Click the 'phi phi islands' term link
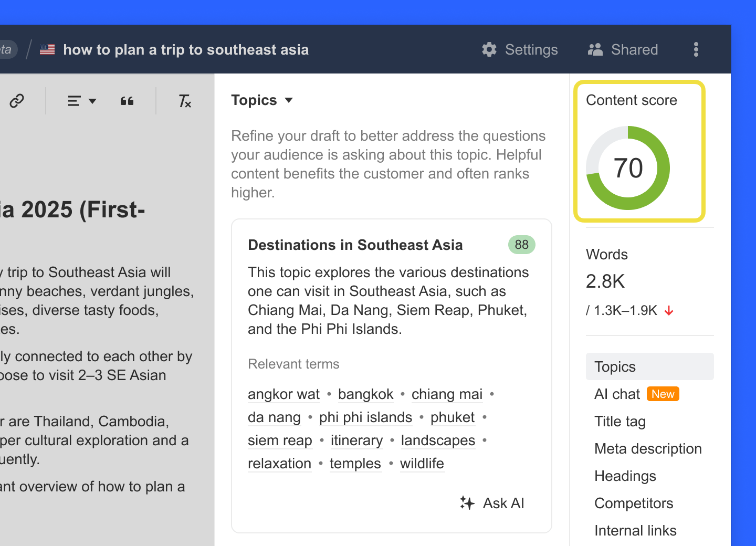Screen dimensions: 756x546 365,417
